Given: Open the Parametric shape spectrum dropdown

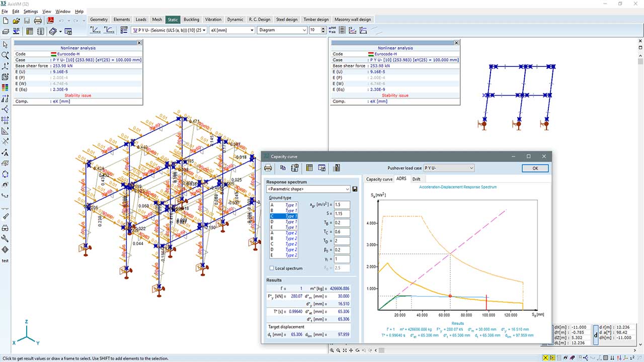Looking at the screenshot, I should [308, 189].
